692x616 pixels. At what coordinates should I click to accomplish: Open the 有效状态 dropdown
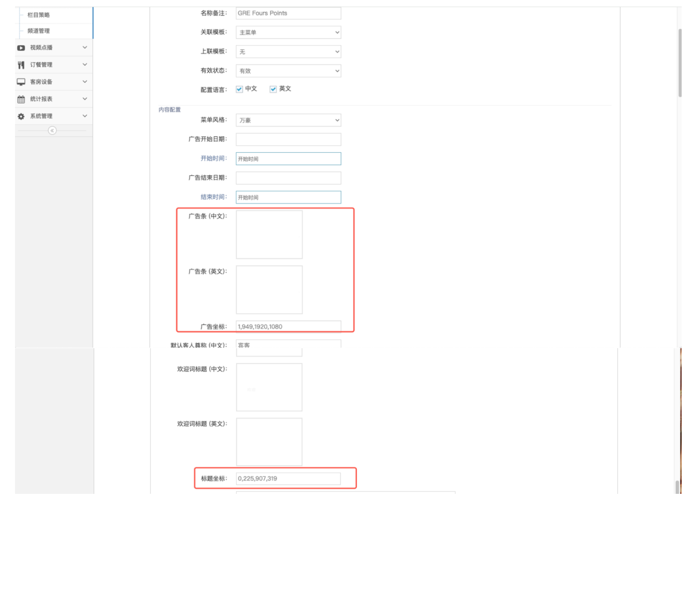[x=288, y=71]
